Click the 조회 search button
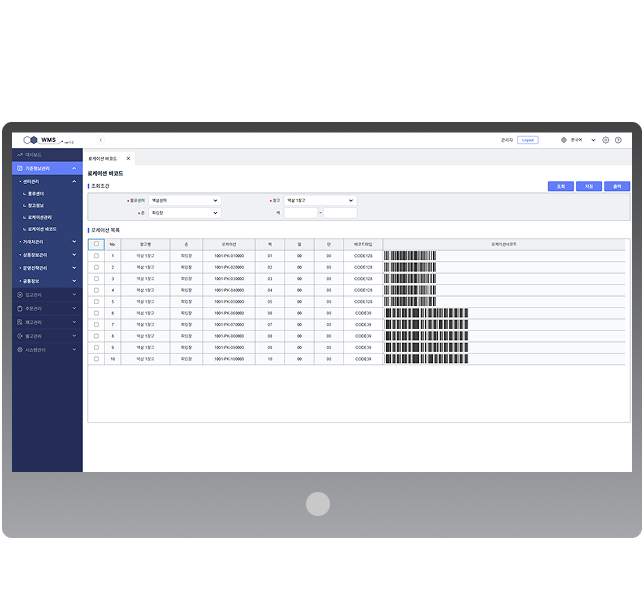This screenshot has height=600, width=644. coord(561,186)
